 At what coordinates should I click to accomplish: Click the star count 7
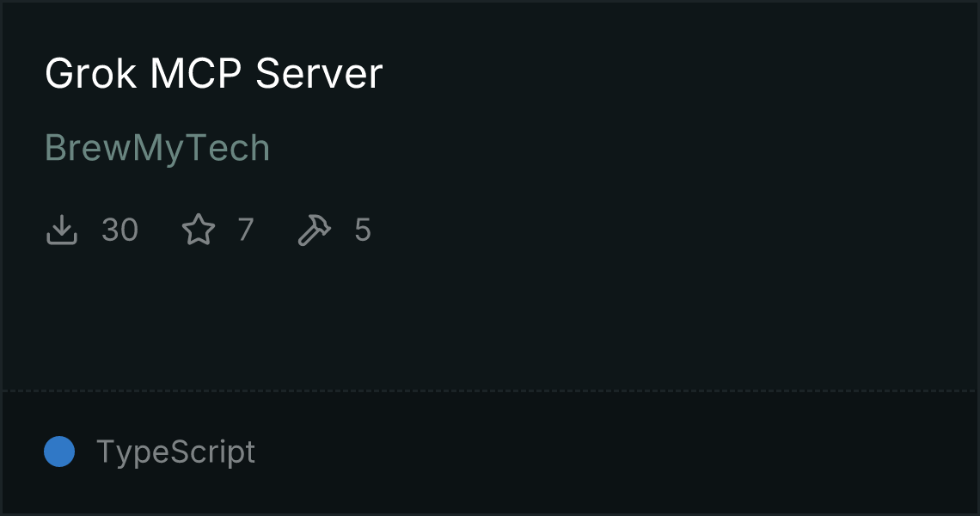coord(246,230)
